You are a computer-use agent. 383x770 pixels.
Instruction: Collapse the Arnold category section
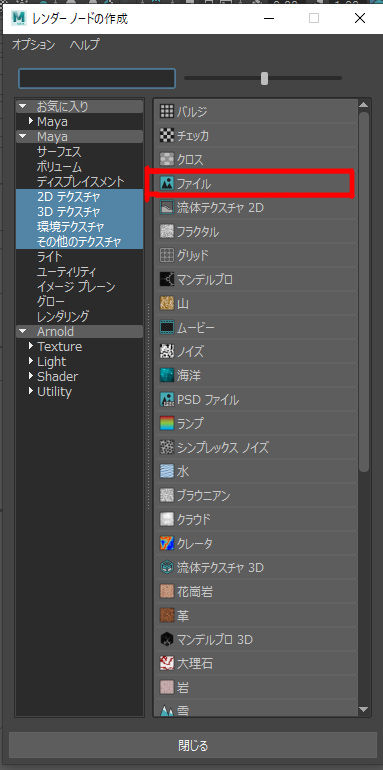[x=23, y=331]
